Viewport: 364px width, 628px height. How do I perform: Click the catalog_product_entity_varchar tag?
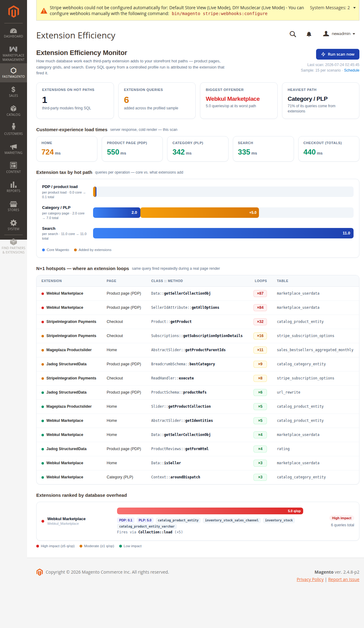[147, 526]
